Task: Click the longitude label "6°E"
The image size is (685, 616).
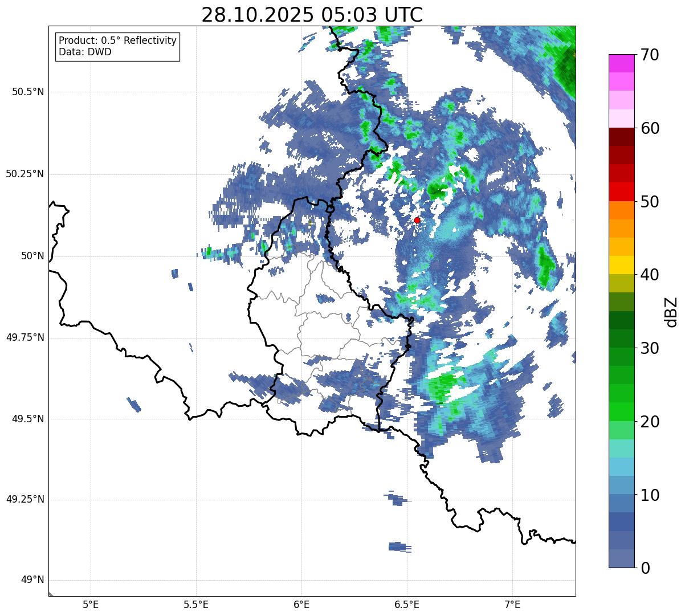Action: (x=301, y=604)
